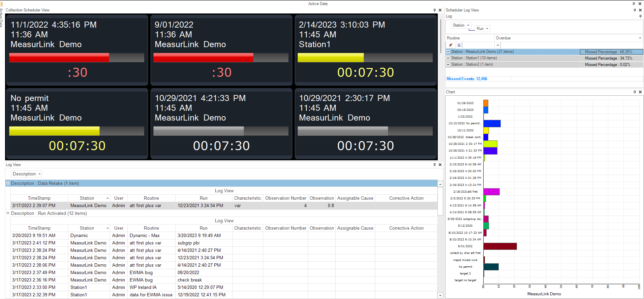Close the Chart panel

point(640,92)
